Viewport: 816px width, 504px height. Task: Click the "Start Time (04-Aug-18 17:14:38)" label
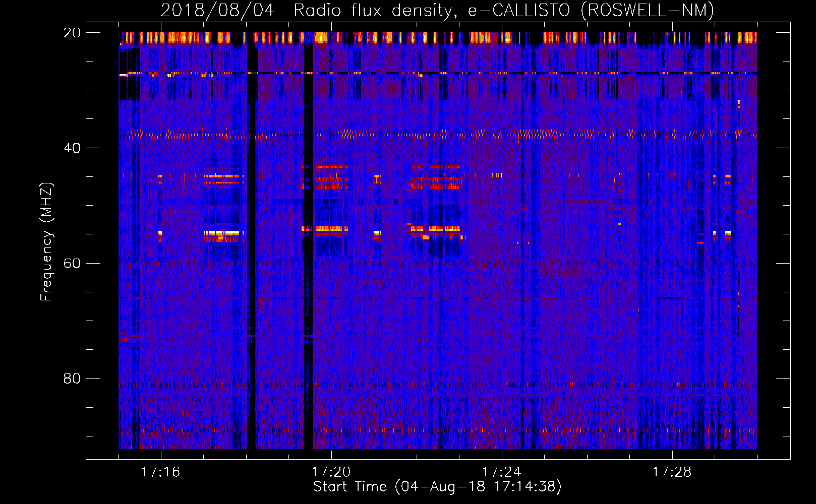(x=437, y=487)
